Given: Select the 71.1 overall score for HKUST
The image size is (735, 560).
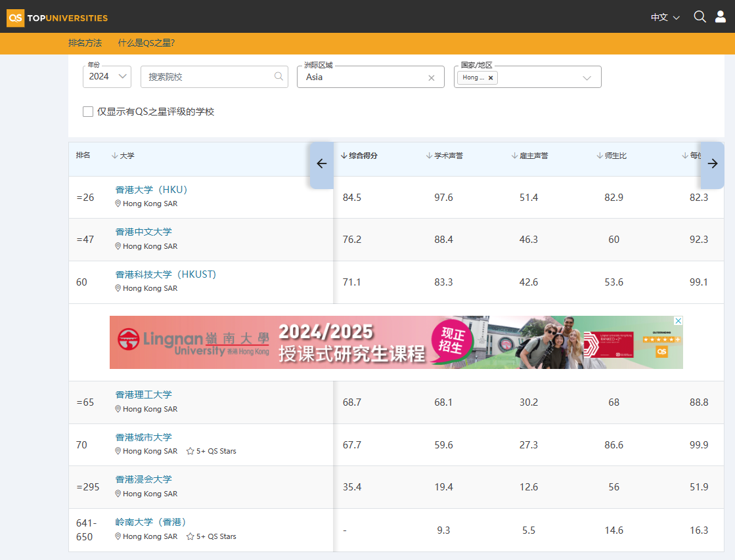Looking at the screenshot, I should pyautogui.click(x=351, y=282).
